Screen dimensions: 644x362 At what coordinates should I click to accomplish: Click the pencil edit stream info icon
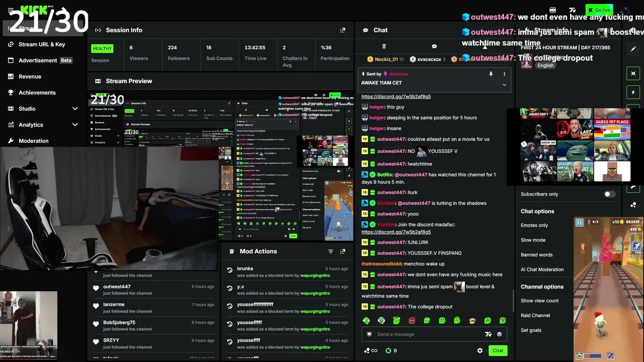(633, 49)
